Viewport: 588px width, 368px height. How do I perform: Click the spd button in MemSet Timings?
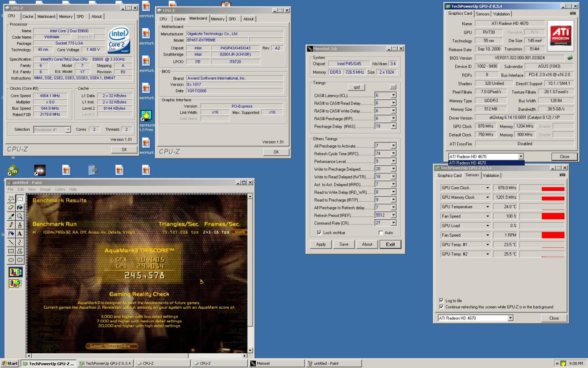pos(356,87)
